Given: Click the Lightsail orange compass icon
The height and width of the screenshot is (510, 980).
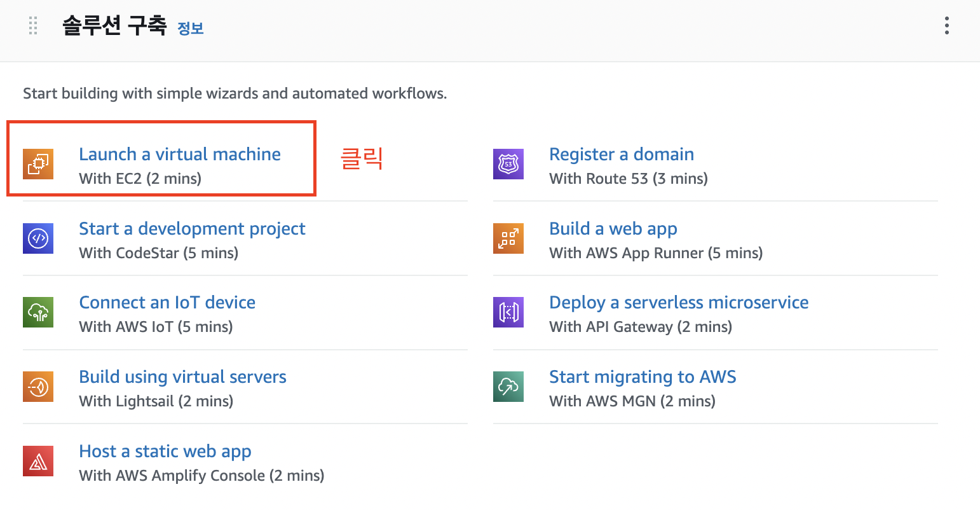Looking at the screenshot, I should [38, 387].
